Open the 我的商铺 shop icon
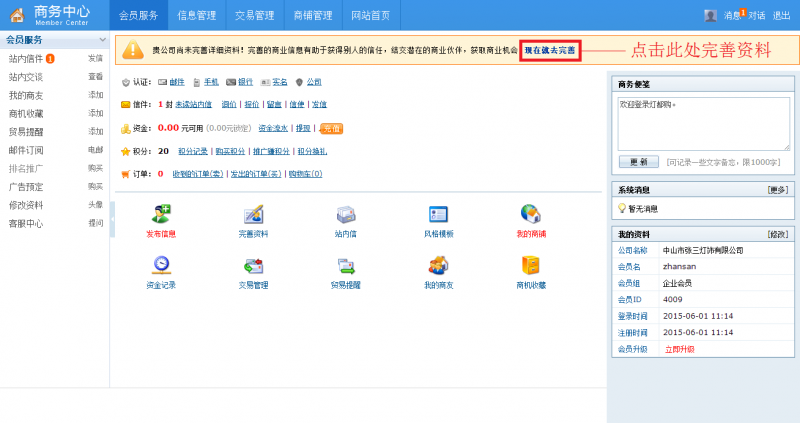This screenshot has height=423, width=800. [x=531, y=214]
